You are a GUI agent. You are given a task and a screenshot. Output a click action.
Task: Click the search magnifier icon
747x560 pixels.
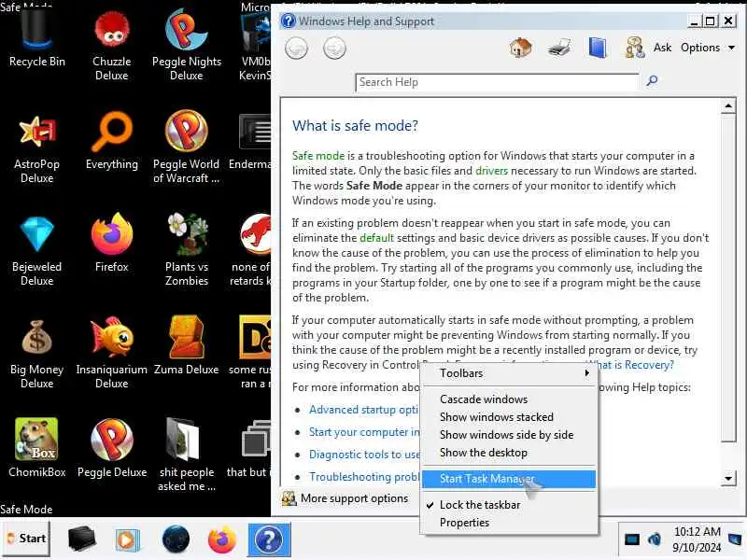[652, 80]
